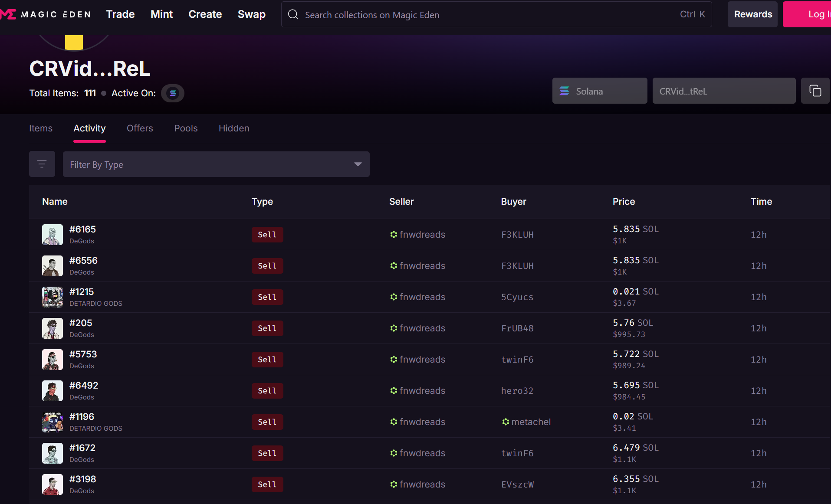
Task: Open the Trade menu
Action: point(120,14)
